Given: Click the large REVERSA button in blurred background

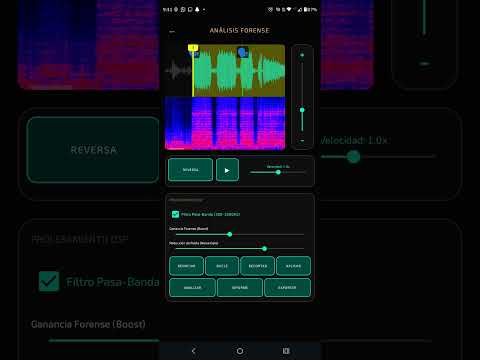Looking at the screenshot, I should point(93,150).
